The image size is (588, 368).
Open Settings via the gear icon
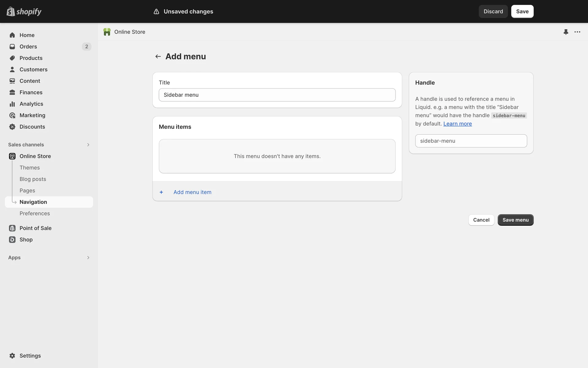12,356
